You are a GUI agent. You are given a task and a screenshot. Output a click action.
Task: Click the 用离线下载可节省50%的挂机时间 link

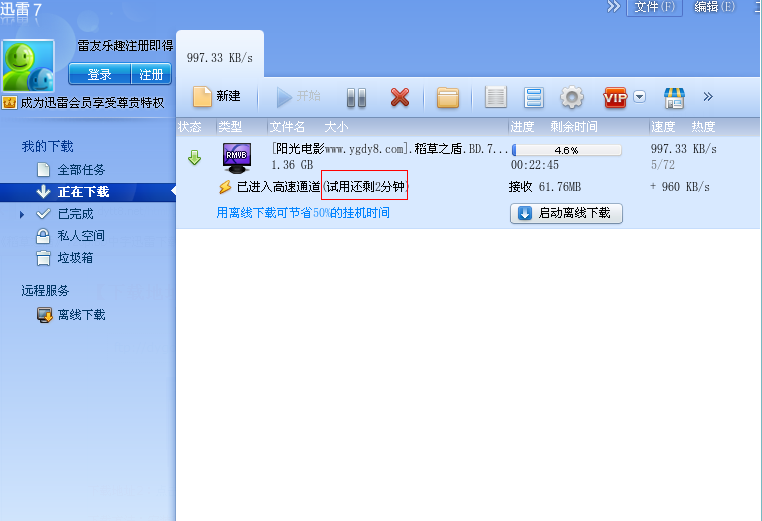coord(303,213)
